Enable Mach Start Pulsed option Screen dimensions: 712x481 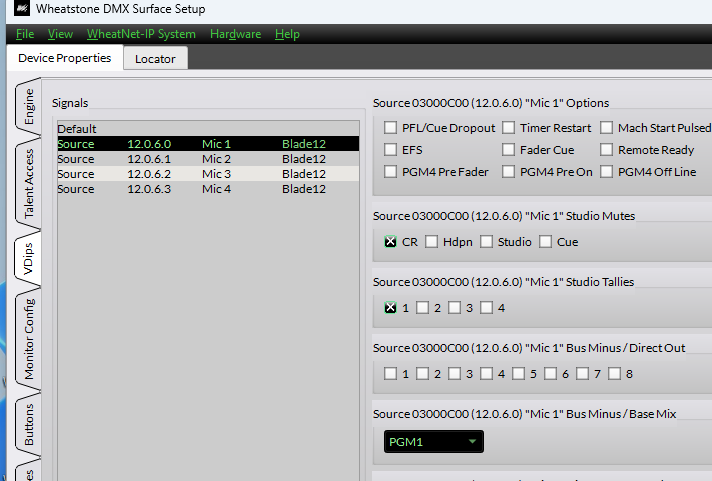[606, 128]
